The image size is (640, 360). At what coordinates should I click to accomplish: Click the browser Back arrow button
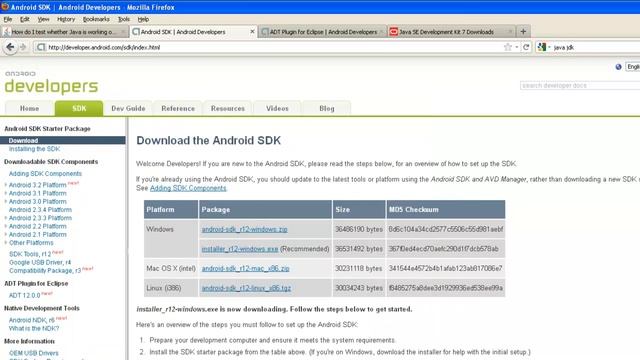(x=10, y=47)
